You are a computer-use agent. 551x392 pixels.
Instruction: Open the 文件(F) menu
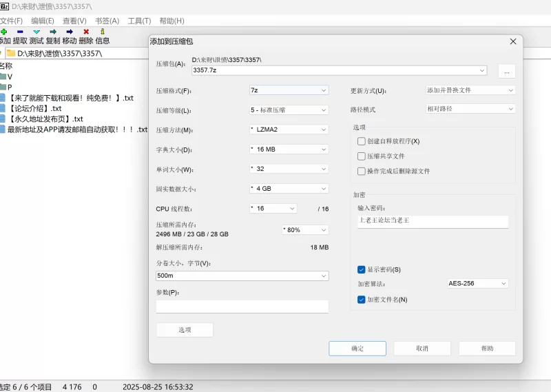[11, 21]
